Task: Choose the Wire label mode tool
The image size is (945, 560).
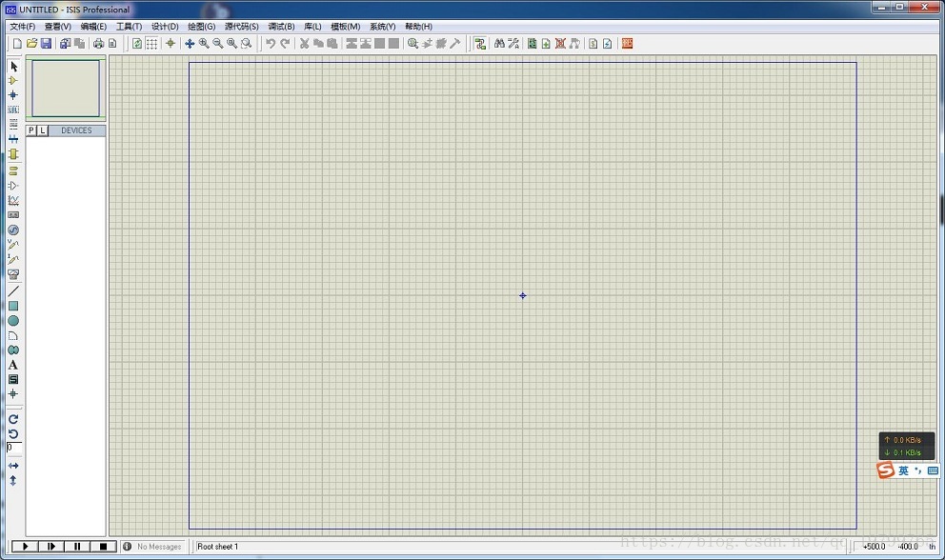Action: [13, 110]
